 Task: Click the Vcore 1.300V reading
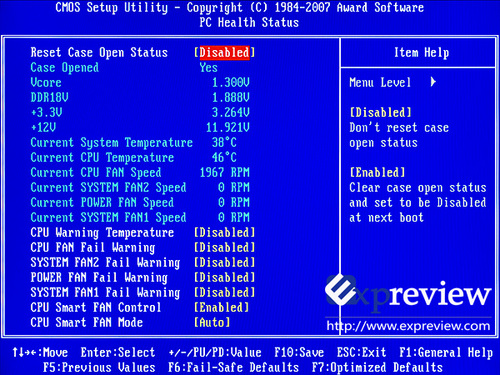coord(231,83)
